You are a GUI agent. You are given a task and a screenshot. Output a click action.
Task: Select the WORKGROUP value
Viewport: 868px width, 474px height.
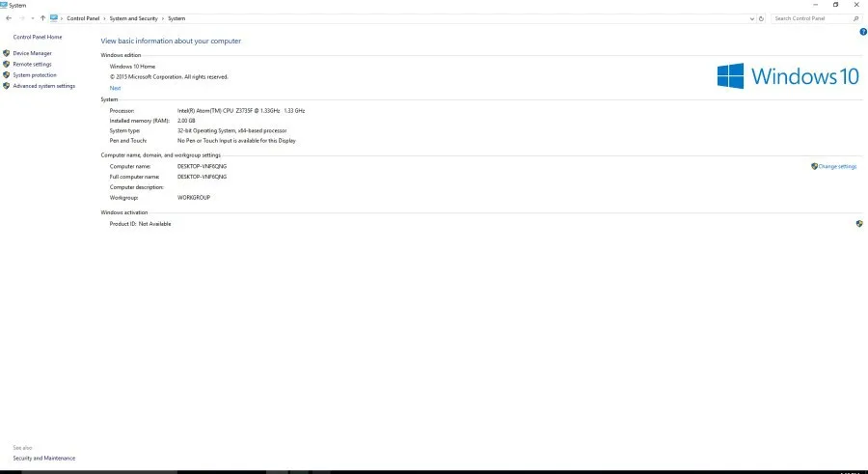click(x=194, y=197)
